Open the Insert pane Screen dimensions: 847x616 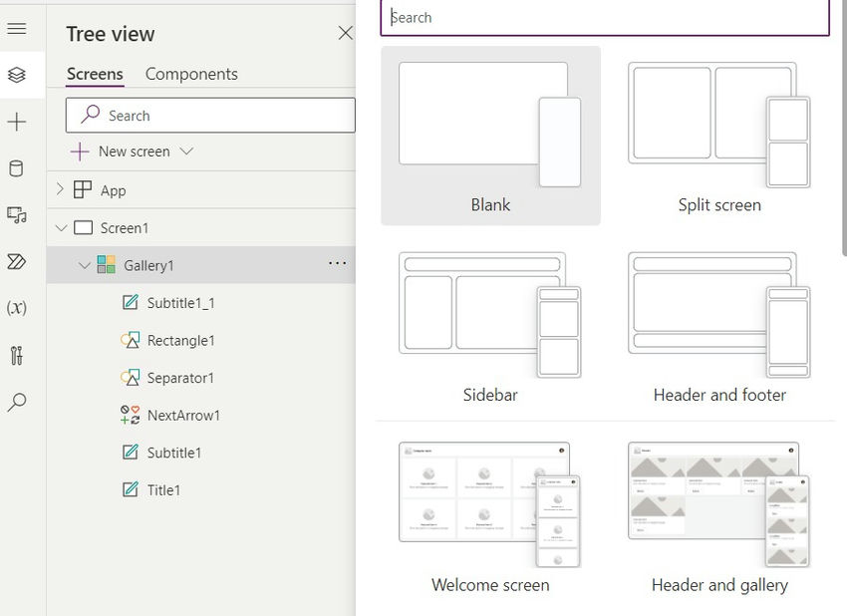tap(17, 122)
